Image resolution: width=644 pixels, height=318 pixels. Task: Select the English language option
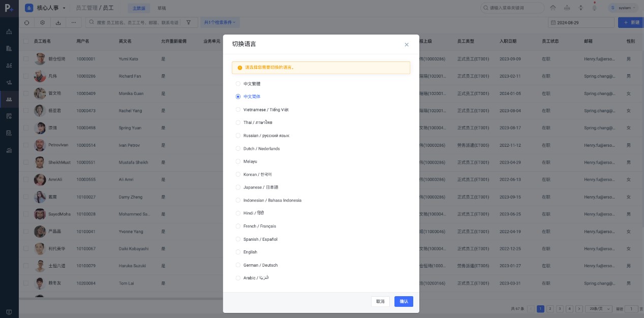(238, 252)
